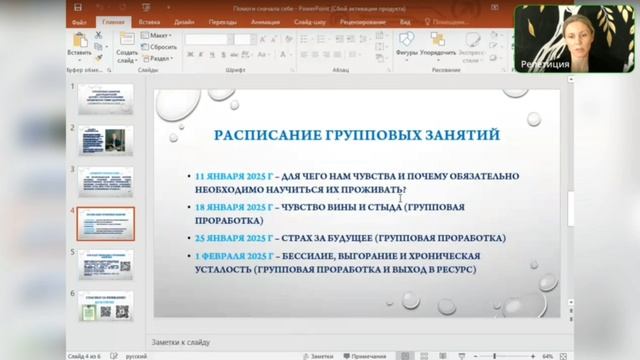
Task: Click the zoom in plus button
Action: point(533,356)
